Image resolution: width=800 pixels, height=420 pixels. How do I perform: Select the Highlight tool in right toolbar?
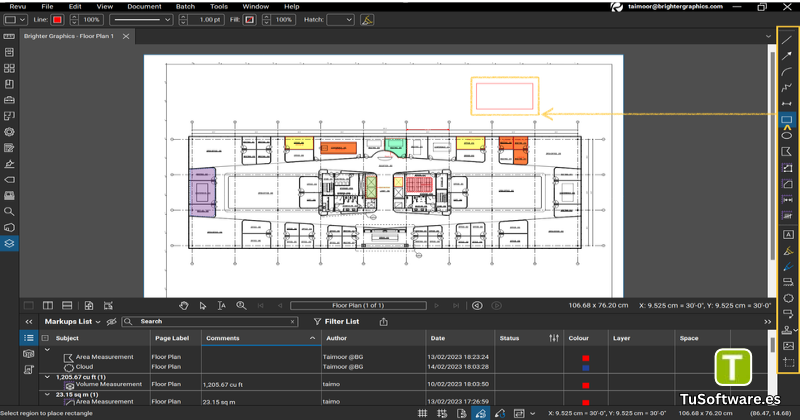point(788,251)
